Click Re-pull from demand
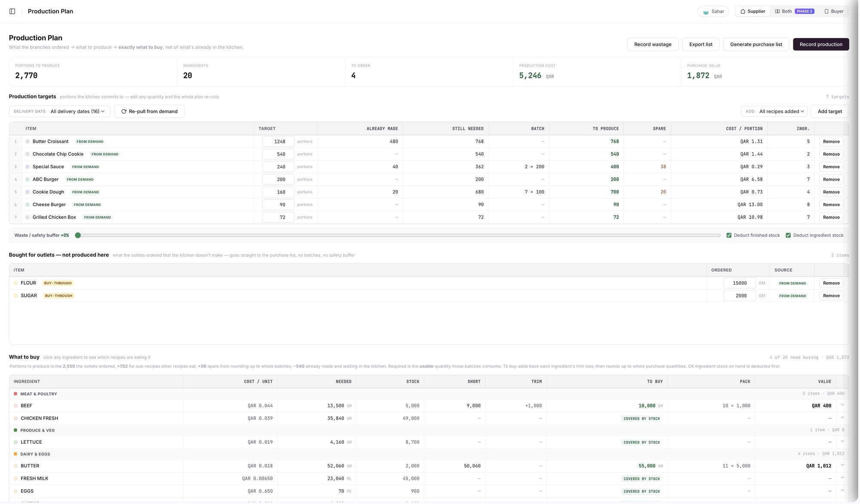The image size is (860, 504). (149, 111)
